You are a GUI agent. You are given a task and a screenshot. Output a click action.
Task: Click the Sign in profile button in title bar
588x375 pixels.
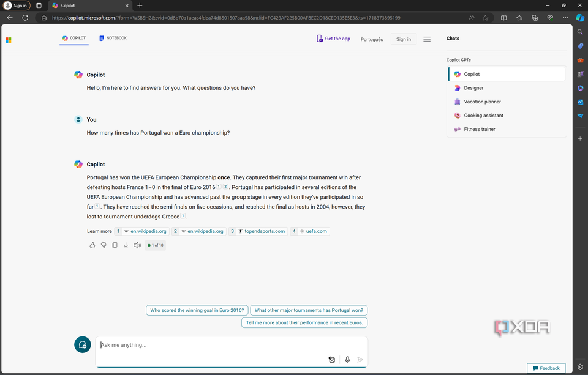pos(17,6)
